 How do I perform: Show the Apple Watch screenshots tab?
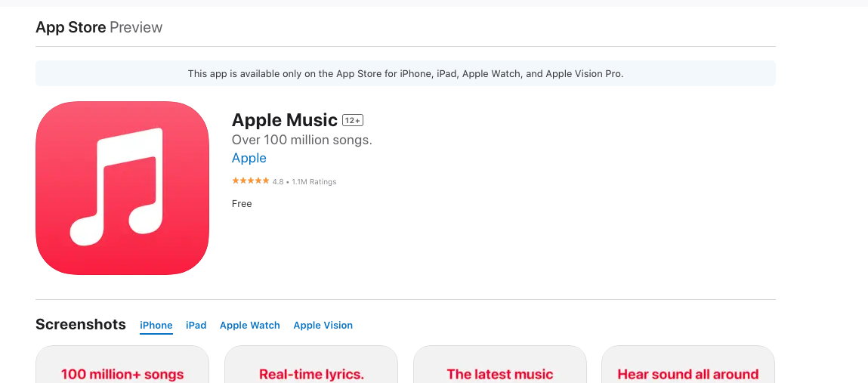point(249,326)
